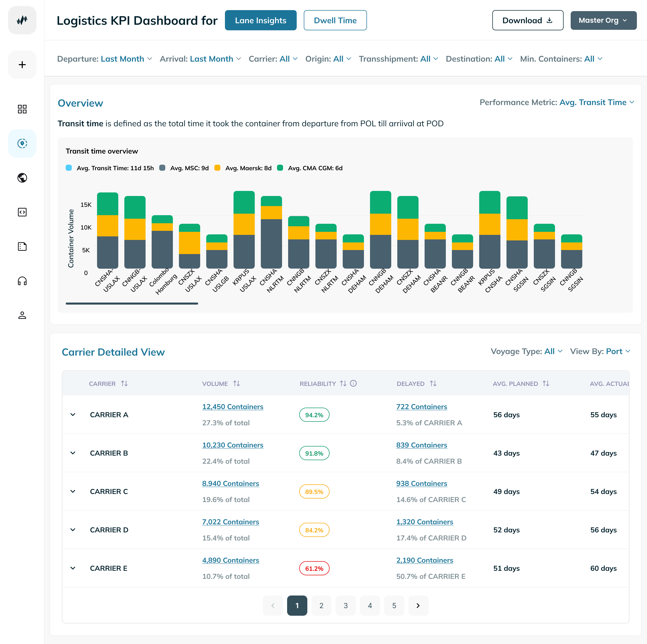Image resolution: width=647 pixels, height=644 pixels.
Task: Open the dashboard grid icon
Action: [x=22, y=109]
